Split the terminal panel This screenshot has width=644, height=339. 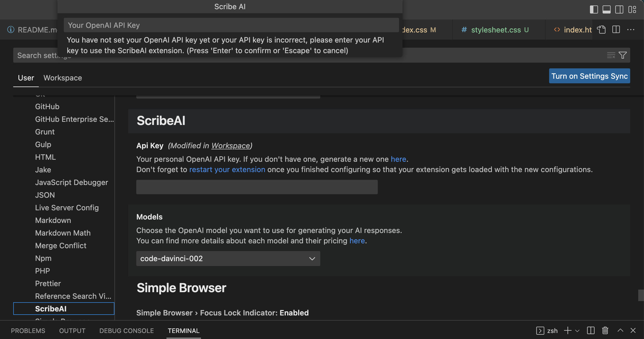pyautogui.click(x=591, y=330)
